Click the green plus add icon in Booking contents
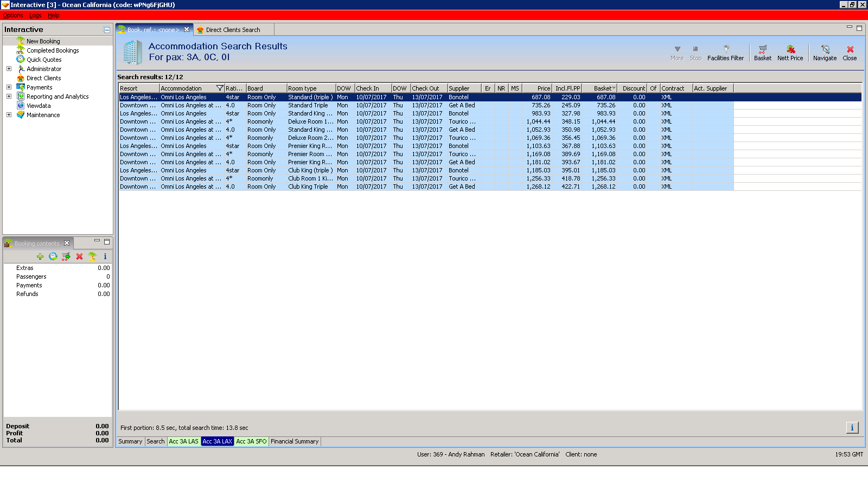The width and height of the screenshot is (868, 502). 40,256
